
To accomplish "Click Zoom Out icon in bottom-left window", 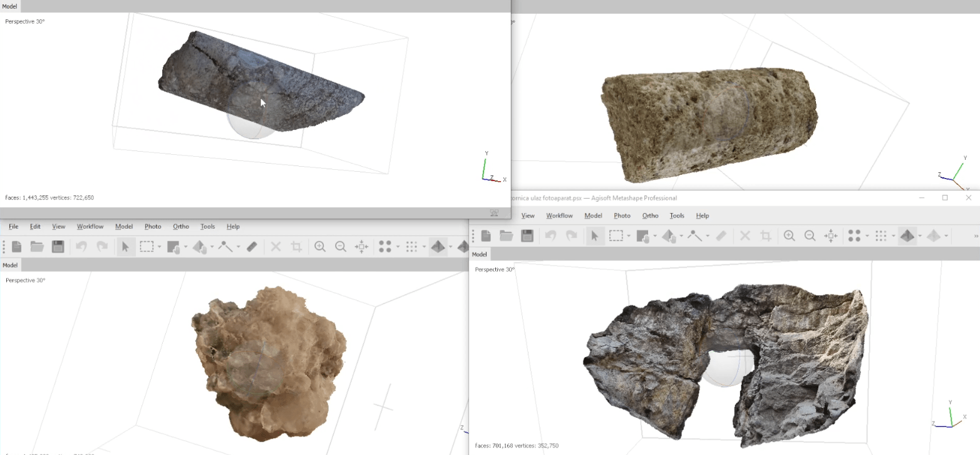I will point(341,247).
